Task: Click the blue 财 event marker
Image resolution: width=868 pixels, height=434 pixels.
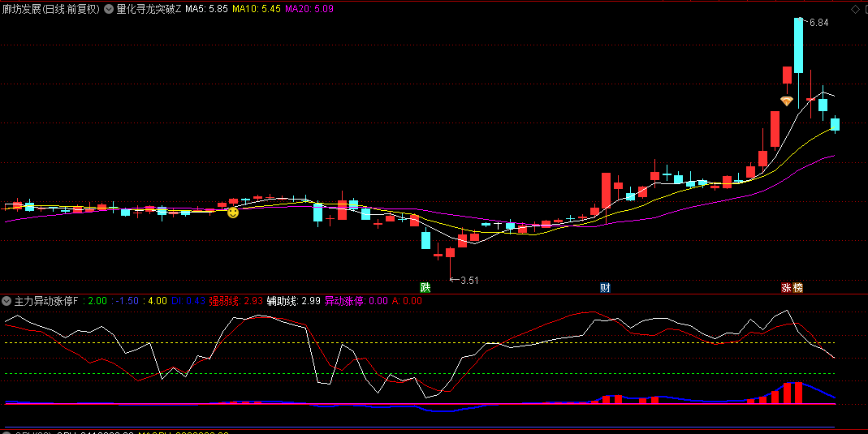Action: click(x=605, y=287)
